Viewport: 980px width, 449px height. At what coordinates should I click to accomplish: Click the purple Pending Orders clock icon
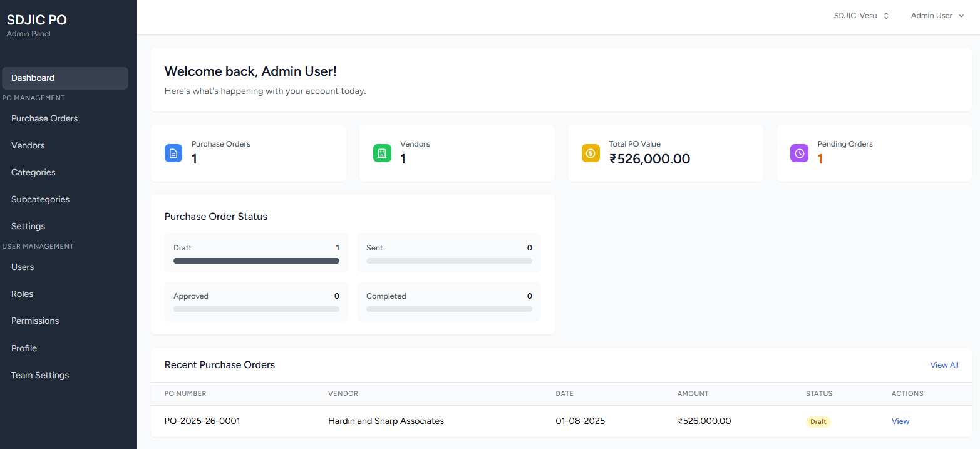799,153
